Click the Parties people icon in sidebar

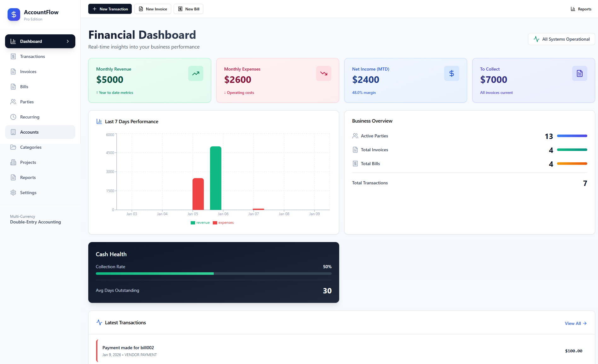click(13, 102)
